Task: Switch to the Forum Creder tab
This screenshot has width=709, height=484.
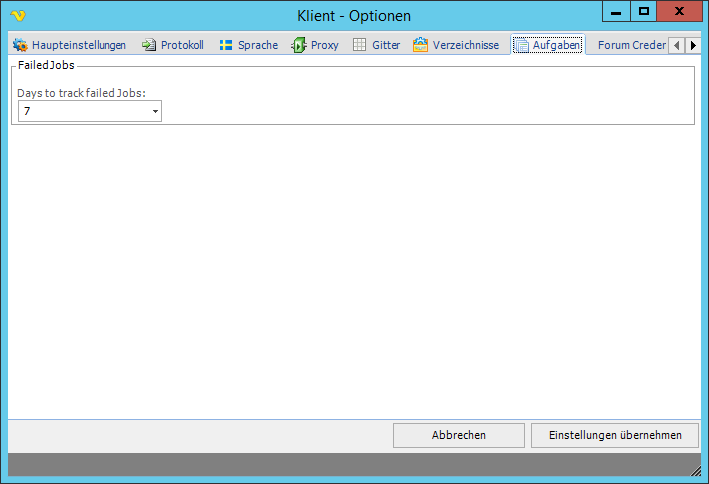Action: click(631, 45)
